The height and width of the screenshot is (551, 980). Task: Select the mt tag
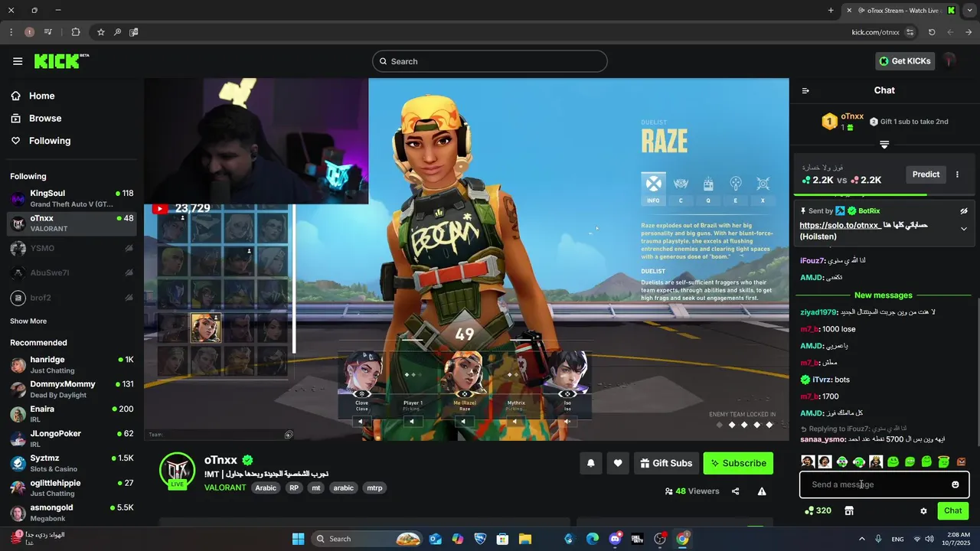[315, 488]
